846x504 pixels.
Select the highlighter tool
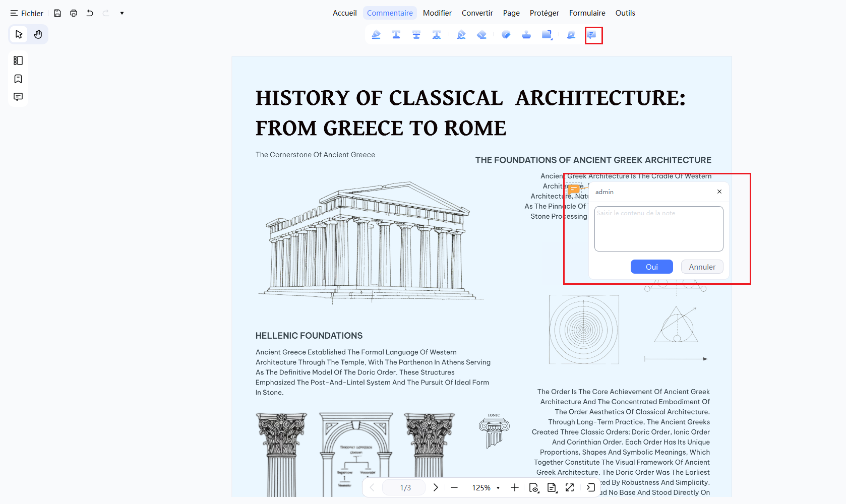[x=376, y=35]
